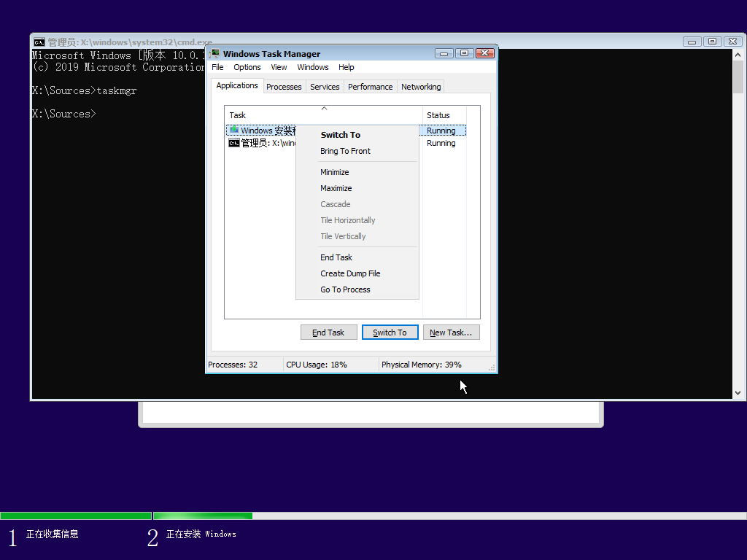This screenshot has height=560, width=747.
Task: Click the cmd scrollbar up arrow
Action: [x=738, y=55]
